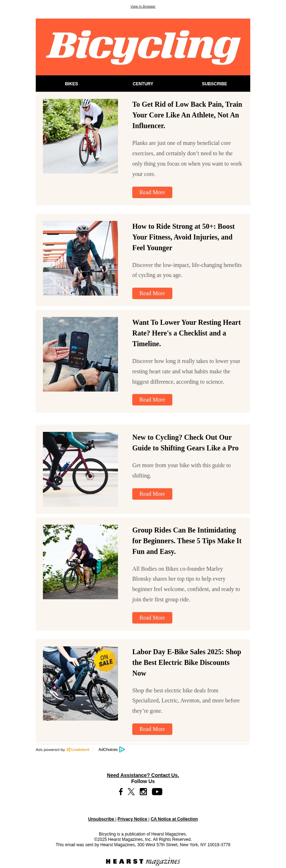Open the Privacy Notice link
Viewport: 286px width, 868px height.
(132, 819)
